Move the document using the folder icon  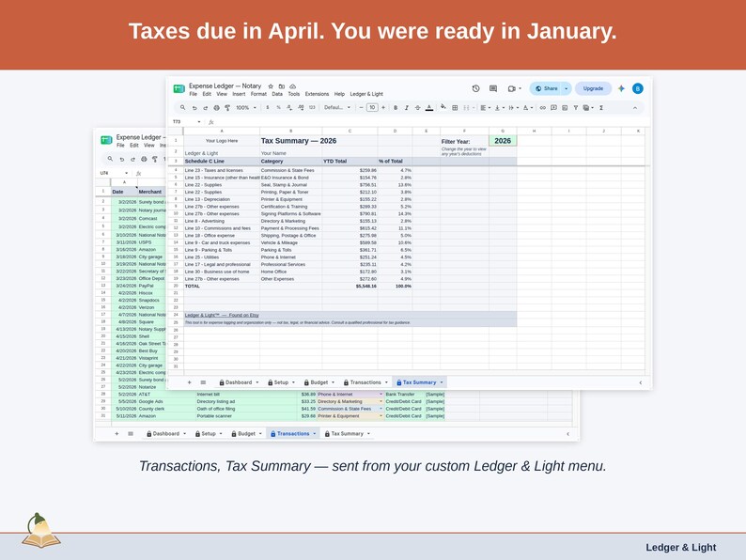click(x=282, y=86)
